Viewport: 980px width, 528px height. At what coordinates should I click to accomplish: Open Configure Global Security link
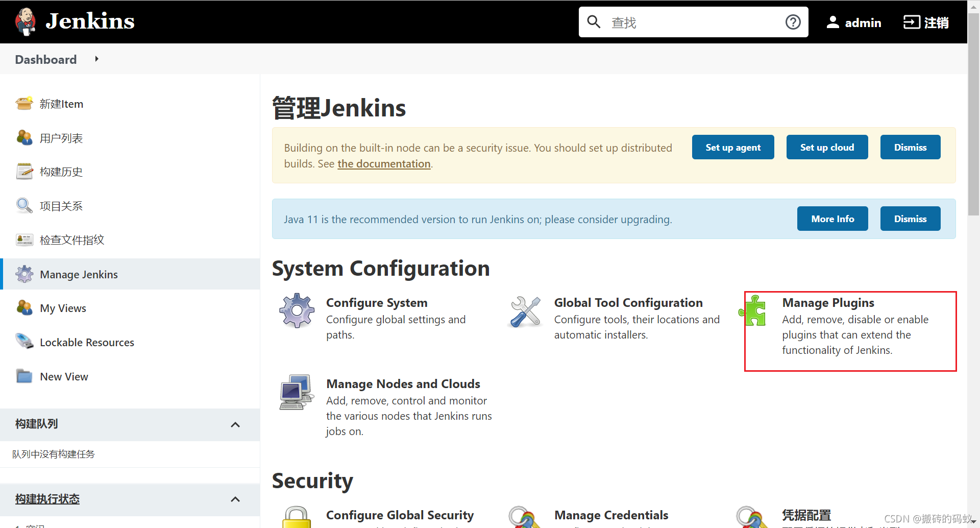tap(400, 515)
